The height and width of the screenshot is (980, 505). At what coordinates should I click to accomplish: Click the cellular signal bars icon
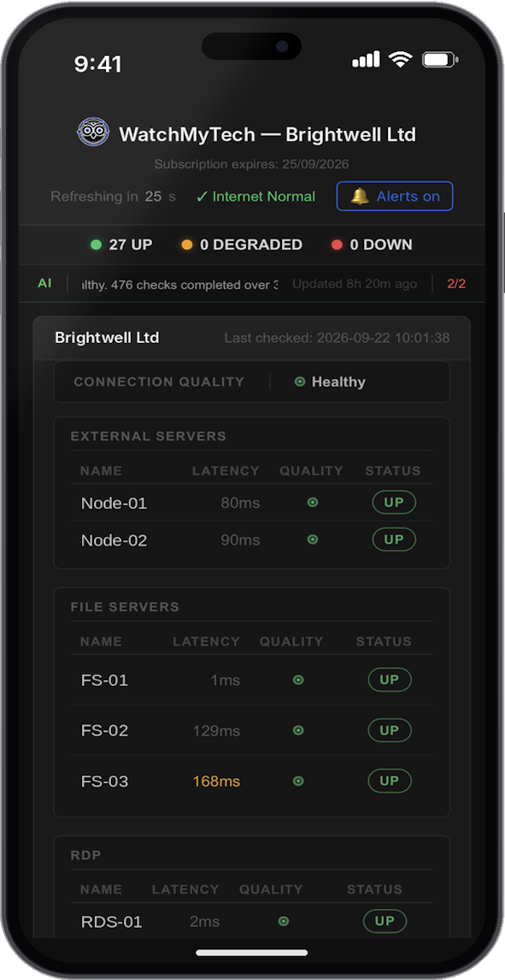pyautogui.click(x=366, y=60)
